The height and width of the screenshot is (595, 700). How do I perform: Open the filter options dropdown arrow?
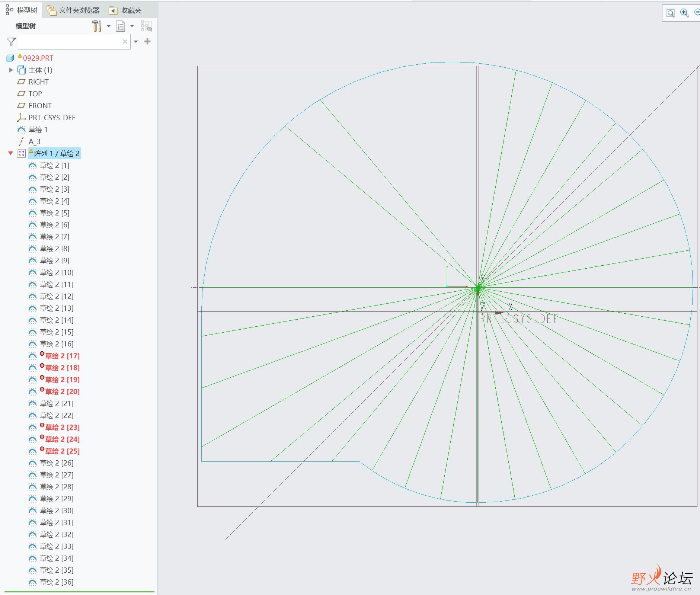pyautogui.click(x=136, y=42)
